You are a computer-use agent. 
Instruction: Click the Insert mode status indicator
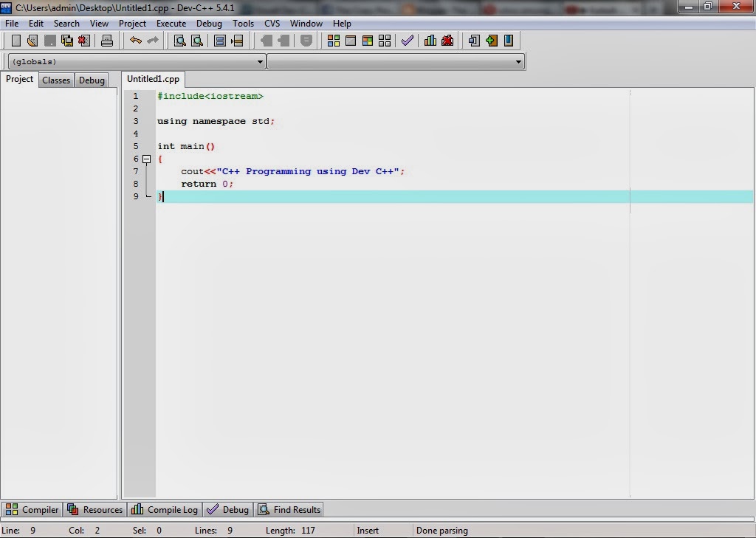tap(368, 531)
